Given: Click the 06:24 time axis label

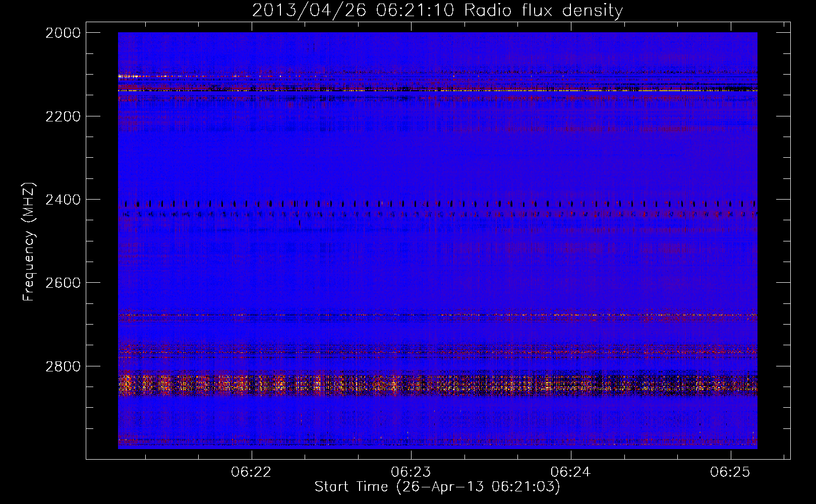Looking at the screenshot, I should pos(570,472).
